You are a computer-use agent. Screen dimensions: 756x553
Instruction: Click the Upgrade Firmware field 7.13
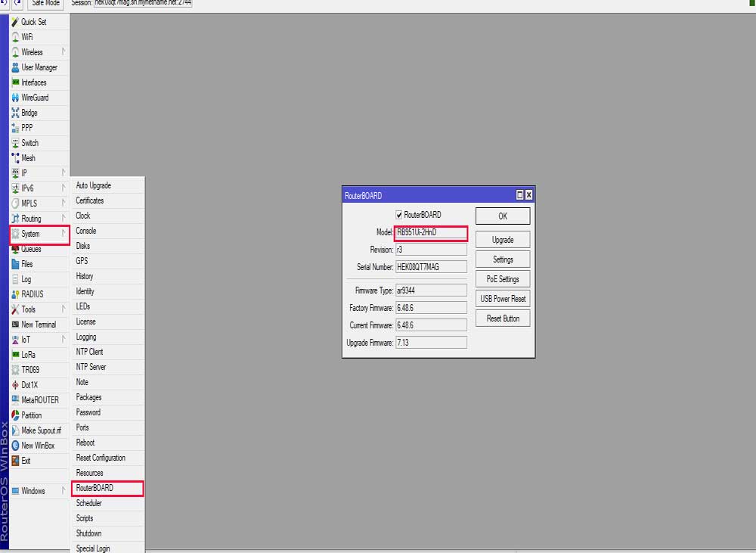coord(431,343)
